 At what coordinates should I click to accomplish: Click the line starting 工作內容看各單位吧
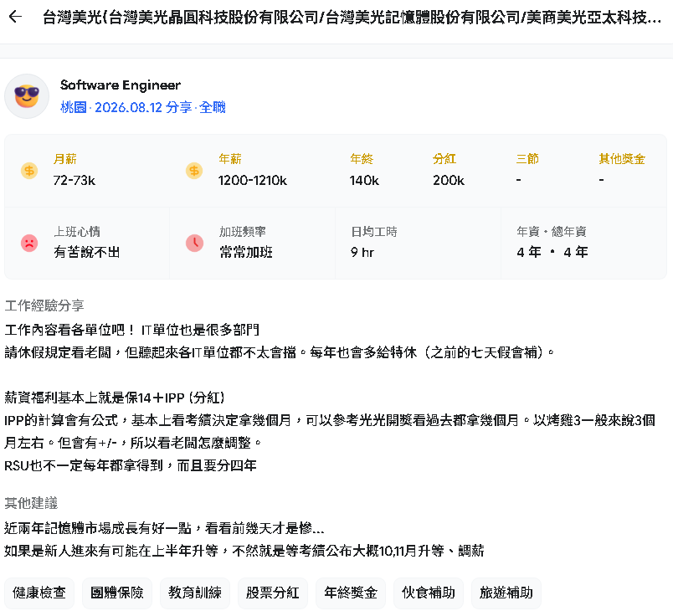[131, 330]
